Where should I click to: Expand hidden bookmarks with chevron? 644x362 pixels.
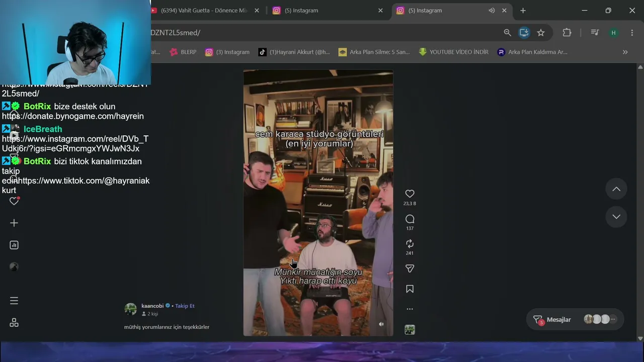(625, 52)
